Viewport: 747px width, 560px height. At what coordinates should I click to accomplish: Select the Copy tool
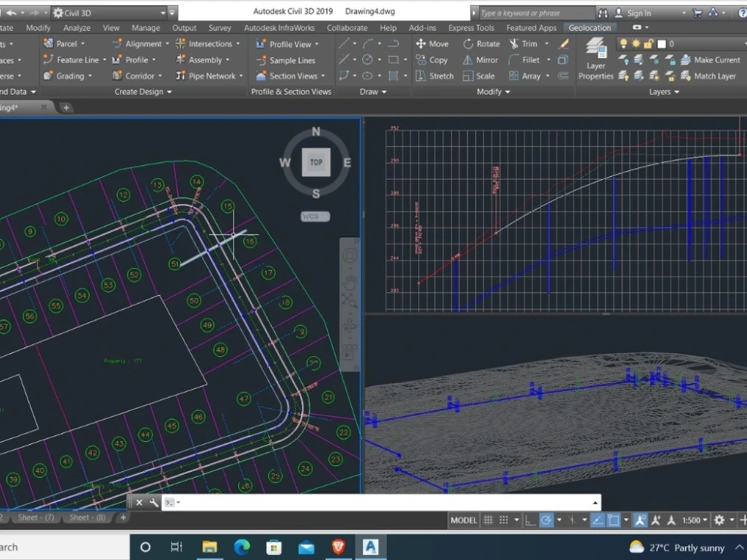(433, 60)
